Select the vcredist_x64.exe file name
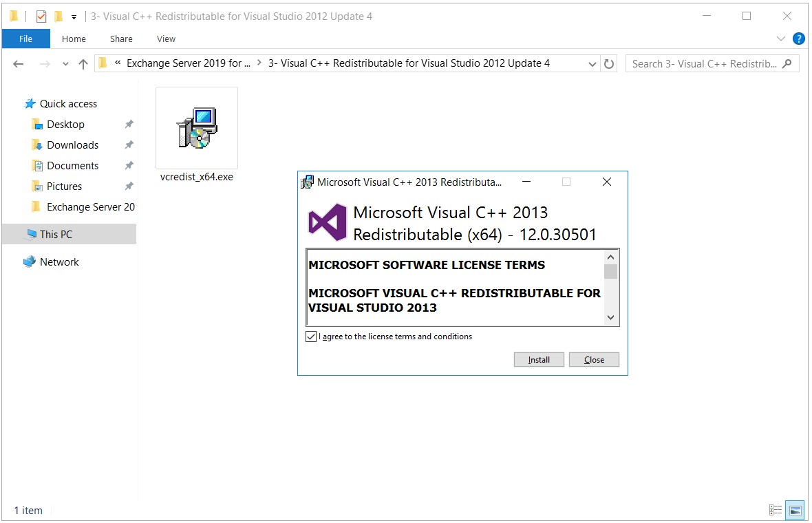Viewport: 812px width, 523px height. (197, 177)
